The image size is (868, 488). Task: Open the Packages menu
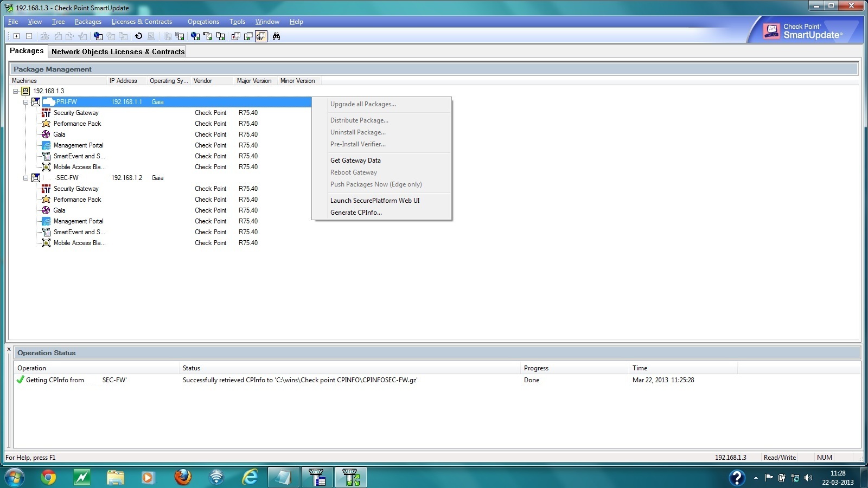(88, 22)
